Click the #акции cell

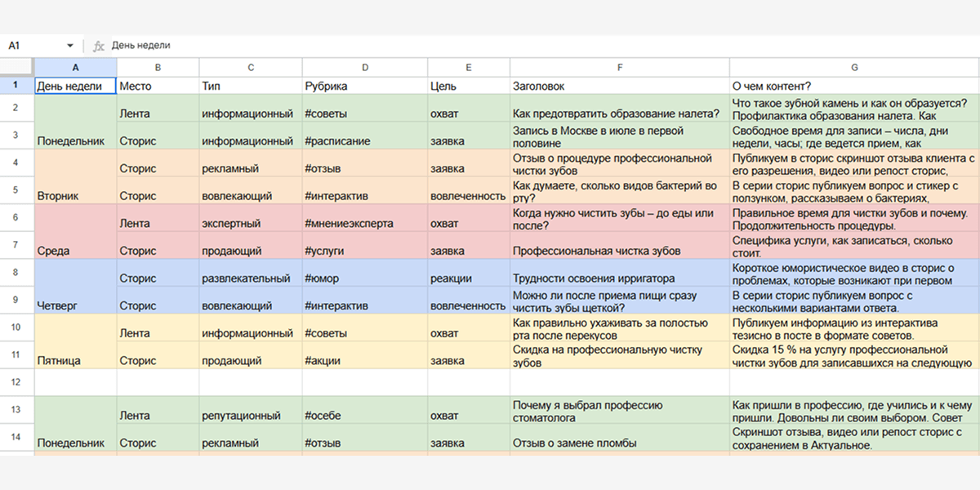click(x=364, y=360)
